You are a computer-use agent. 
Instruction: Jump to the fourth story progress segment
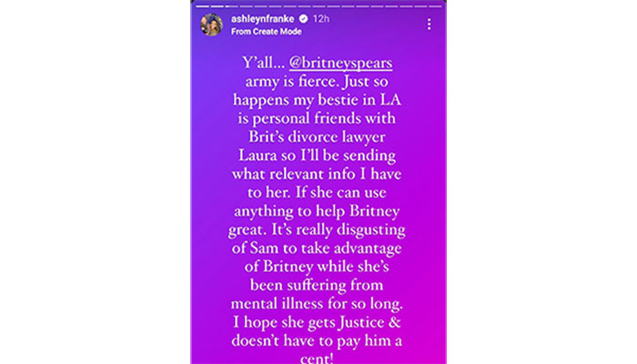247,6
